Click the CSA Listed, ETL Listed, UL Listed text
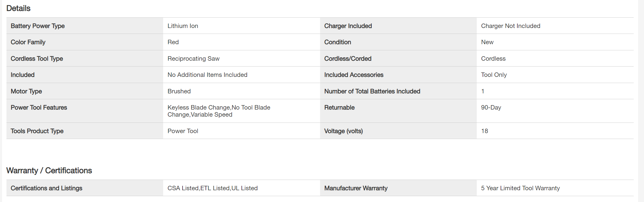This screenshot has width=644, height=202. [212, 188]
